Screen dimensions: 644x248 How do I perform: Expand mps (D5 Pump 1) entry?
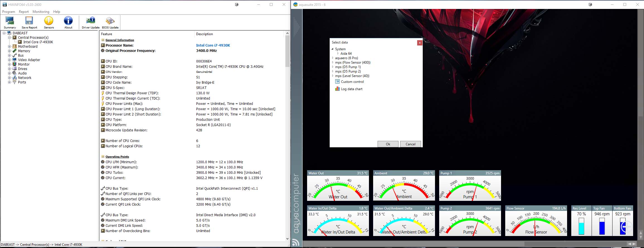[x=333, y=67]
